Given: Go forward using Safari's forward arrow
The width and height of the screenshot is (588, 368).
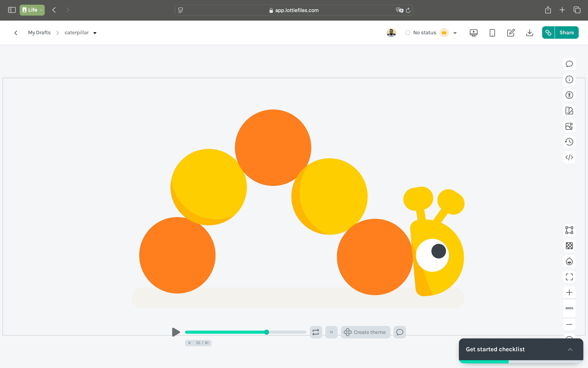Looking at the screenshot, I should [x=67, y=10].
